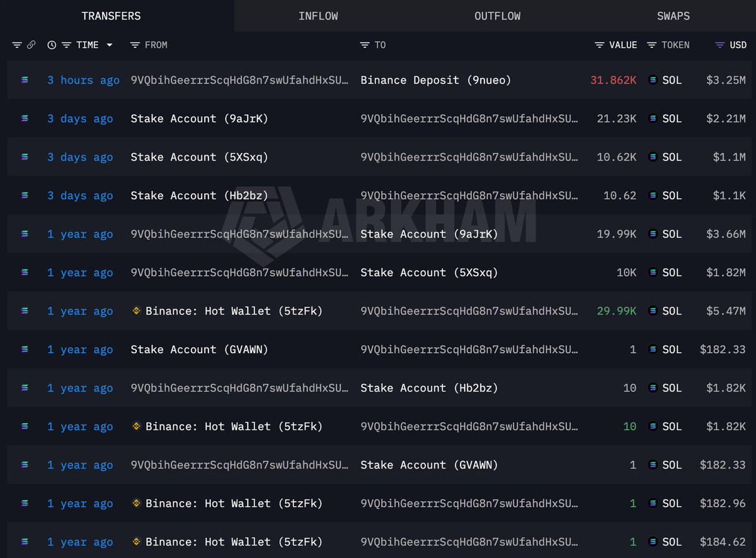Click the SOL token icon in the 10.62K row

[x=653, y=157]
